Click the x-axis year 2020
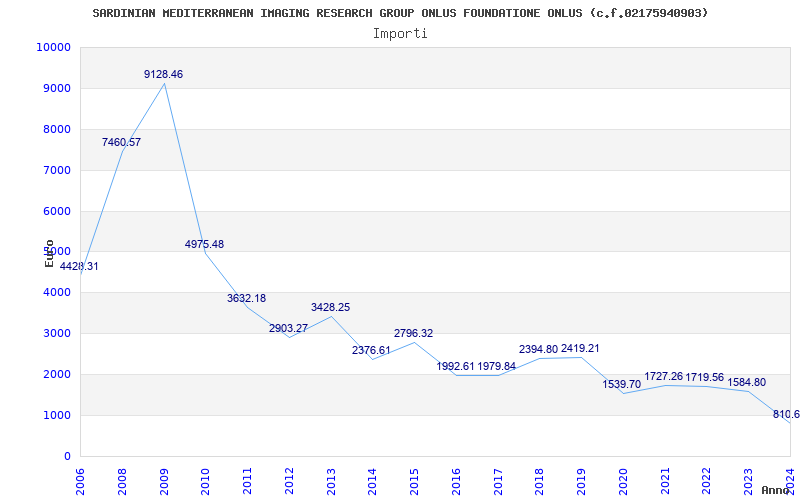Image resolution: width=800 pixels, height=500 pixels. 623,481
